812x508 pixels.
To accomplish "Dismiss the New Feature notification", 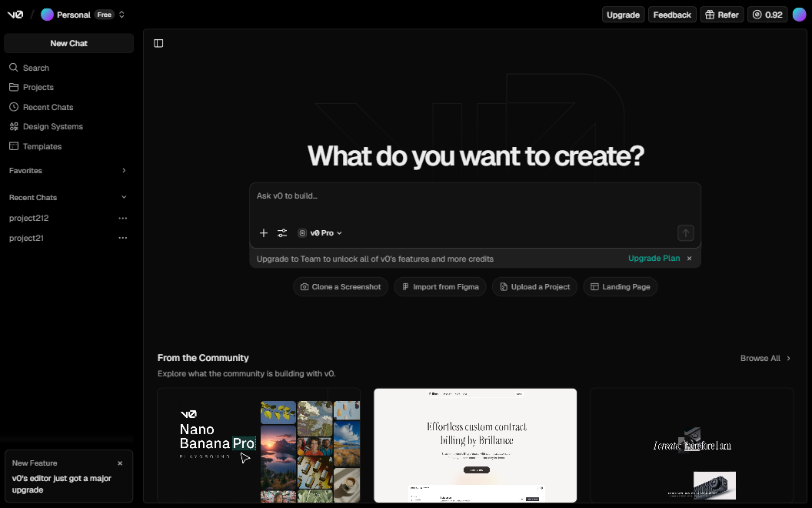I will tap(120, 463).
